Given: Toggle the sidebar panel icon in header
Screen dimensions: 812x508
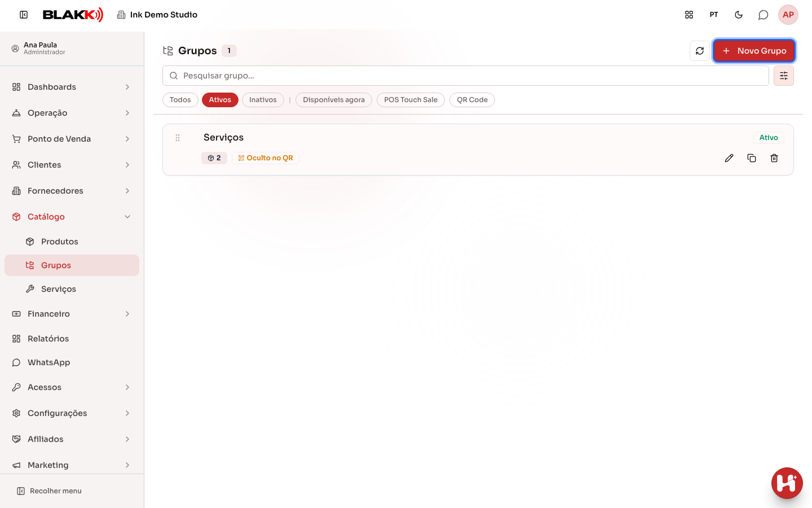Looking at the screenshot, I should coord(24,15).
